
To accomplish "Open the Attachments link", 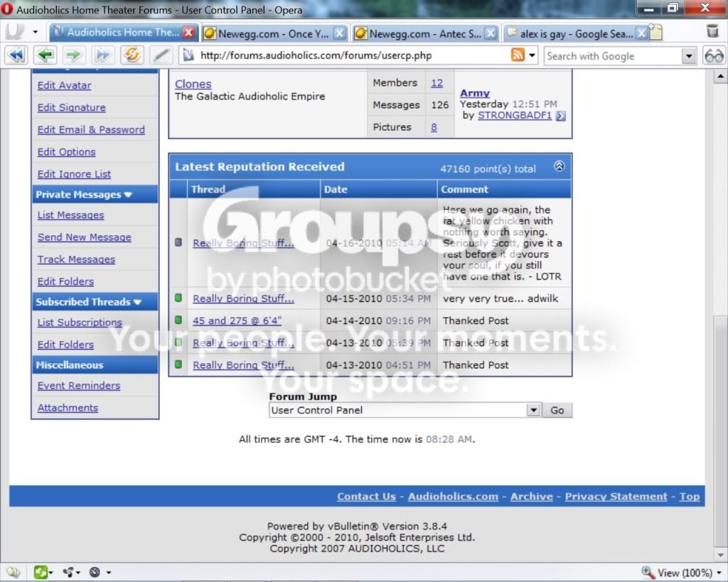I will click(x=68, y=408).
